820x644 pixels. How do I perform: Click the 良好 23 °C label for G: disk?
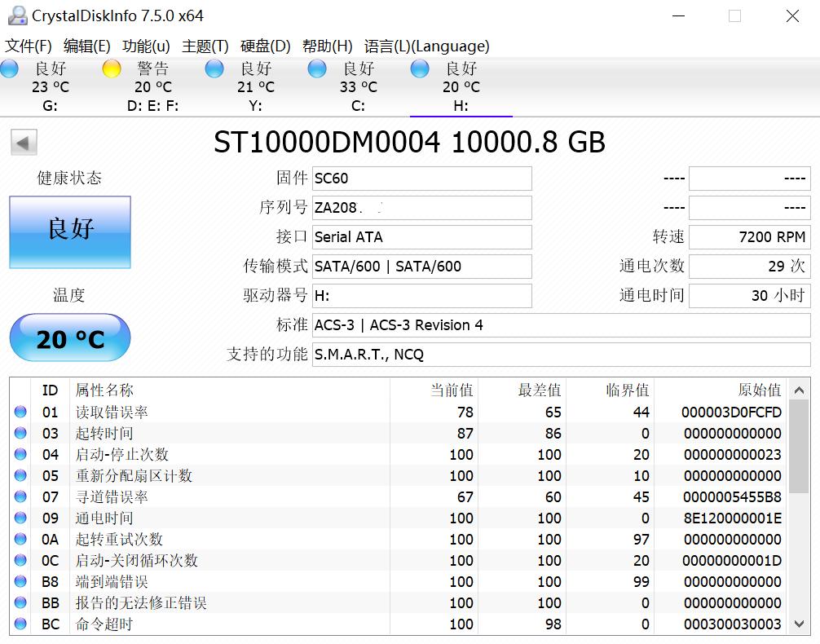point(51,77)
